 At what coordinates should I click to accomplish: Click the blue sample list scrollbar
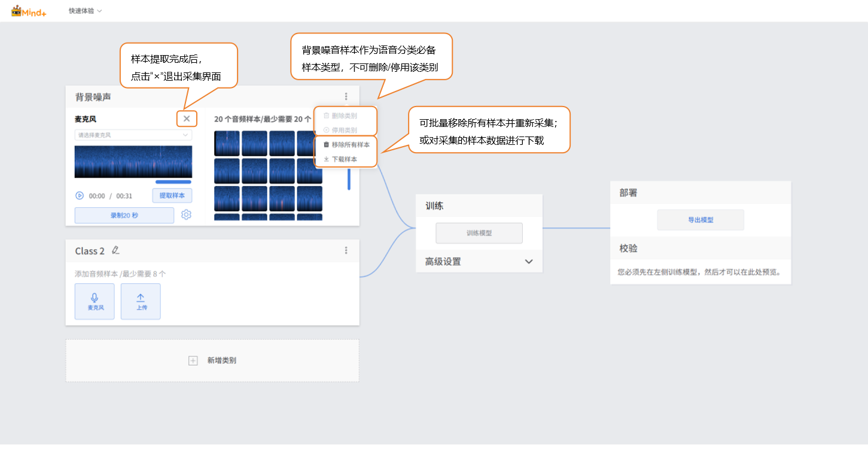click(349, 178)
